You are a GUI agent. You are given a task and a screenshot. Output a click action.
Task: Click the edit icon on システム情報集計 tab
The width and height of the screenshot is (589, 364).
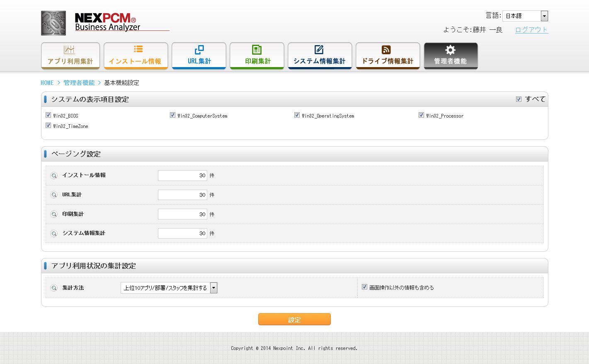tap(319, 50)
